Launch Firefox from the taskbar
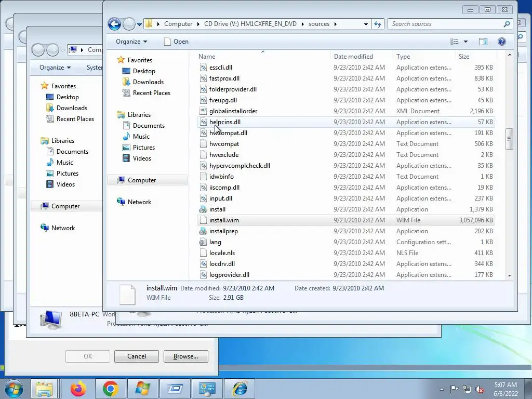 click(x=78, y=389)
